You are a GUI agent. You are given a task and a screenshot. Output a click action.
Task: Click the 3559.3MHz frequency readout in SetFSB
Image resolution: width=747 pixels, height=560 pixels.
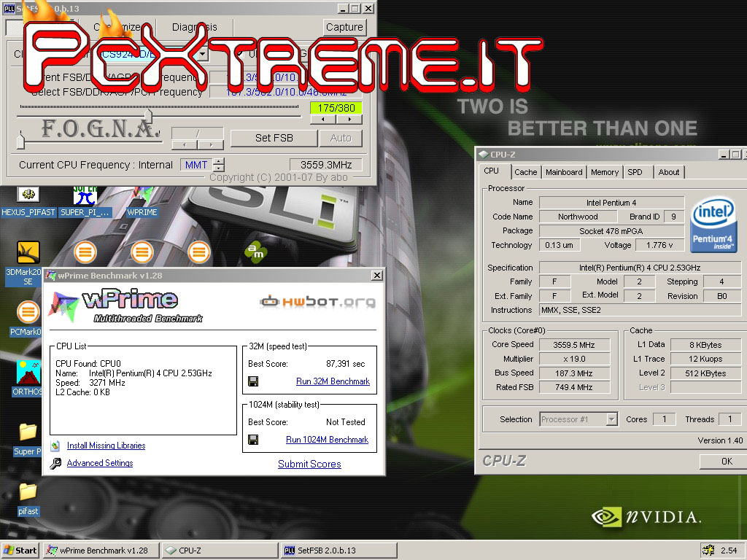tap(326, 165)
